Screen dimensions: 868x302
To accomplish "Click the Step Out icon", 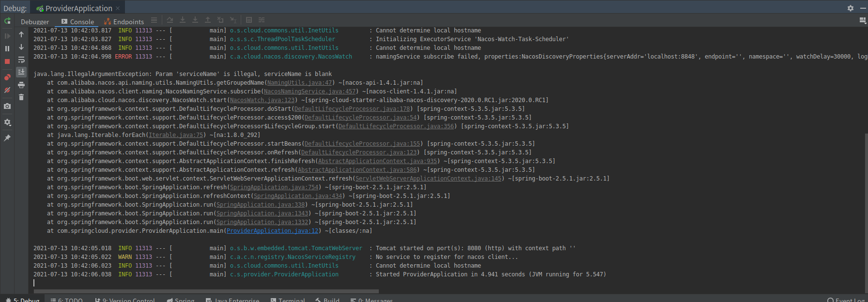I will coord(208,20).
